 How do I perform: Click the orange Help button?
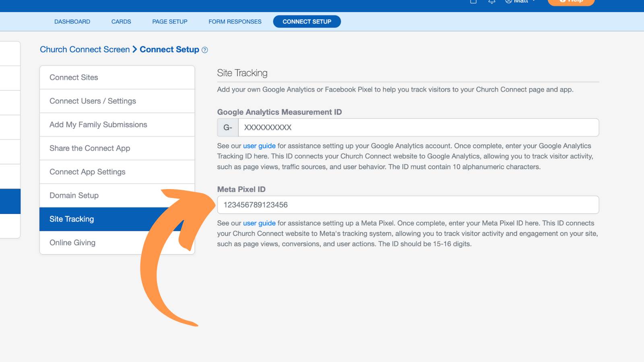click(x=571, y=2)
